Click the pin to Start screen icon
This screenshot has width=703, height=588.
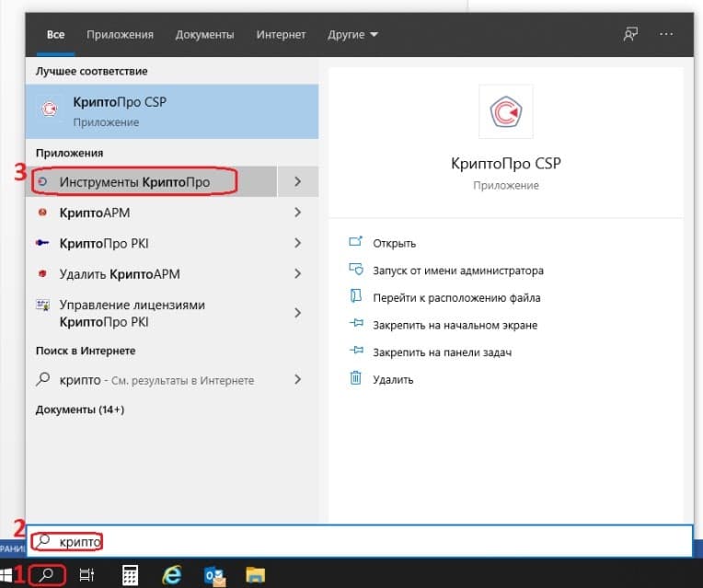tap(356, 323)
